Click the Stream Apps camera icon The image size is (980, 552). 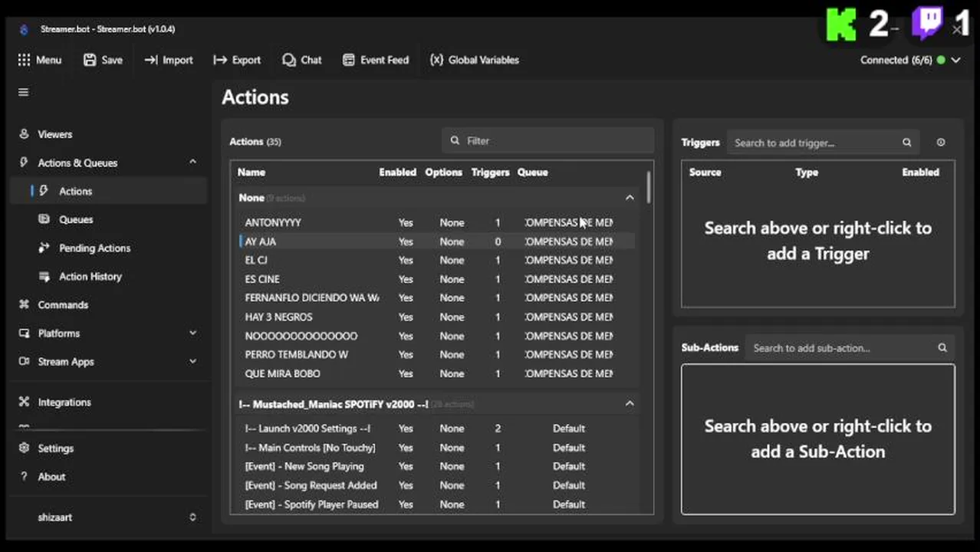pyautogui.click(x=24, y=361)
